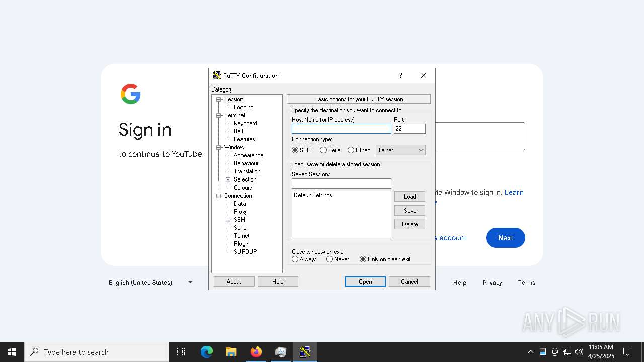The image size is (644, 362).
Task: Click the Delete session button
Action: (x=410, y=224)
